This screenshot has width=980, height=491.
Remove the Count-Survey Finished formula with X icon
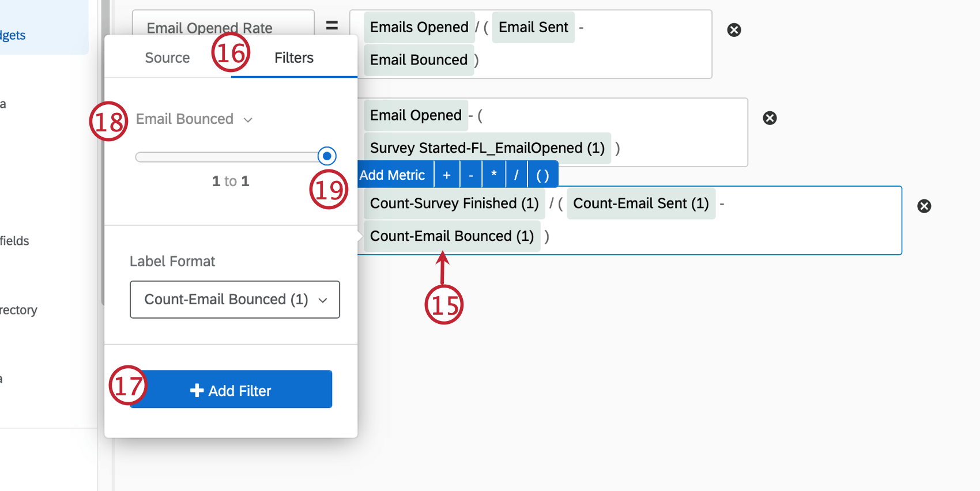click(924, 206)
